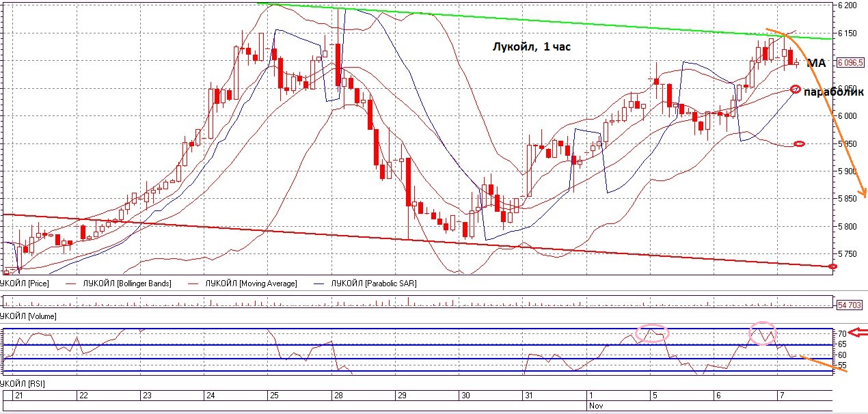868x414 pixels.
Task: Select date 22 on the time axis
Action: (x=83, y=396)
